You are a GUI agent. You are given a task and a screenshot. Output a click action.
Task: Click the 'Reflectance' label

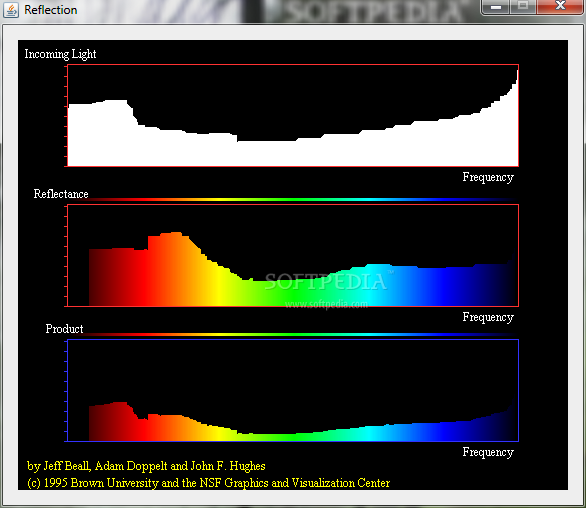61,194
